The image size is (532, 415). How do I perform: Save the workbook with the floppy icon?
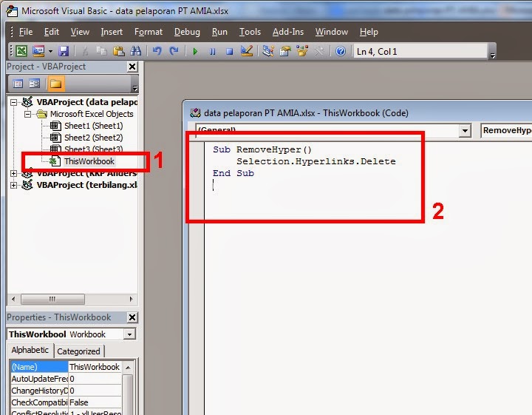[64, 51]
